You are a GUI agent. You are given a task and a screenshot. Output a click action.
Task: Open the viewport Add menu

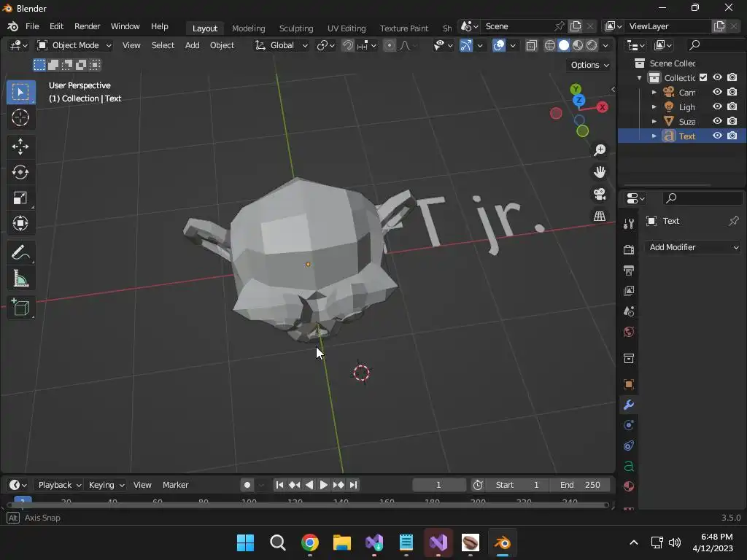click(x=192, y=45)
